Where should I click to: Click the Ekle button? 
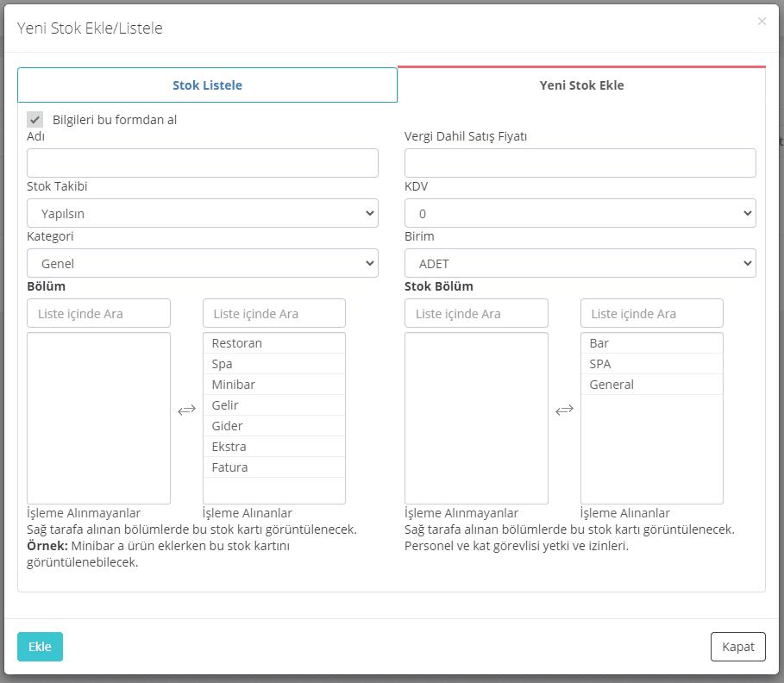pos(40,647)
